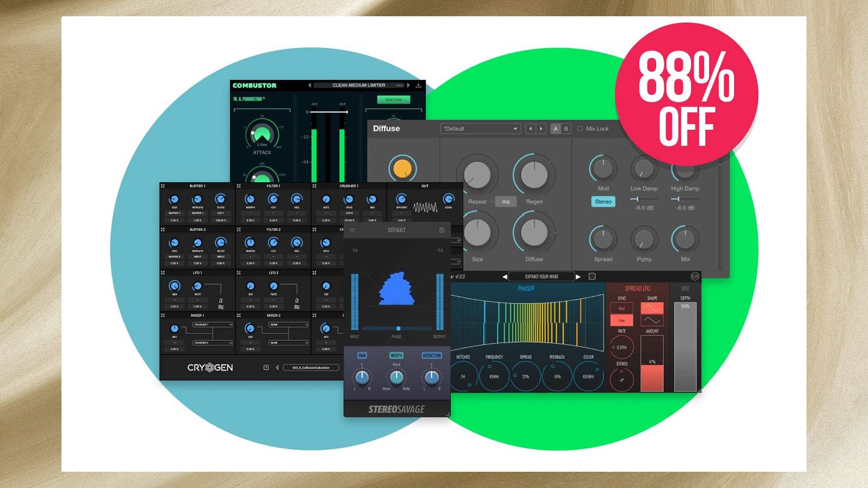Click the Filter 2 expand icon in Cryogen
868x488 pixels.
(239, 230)
